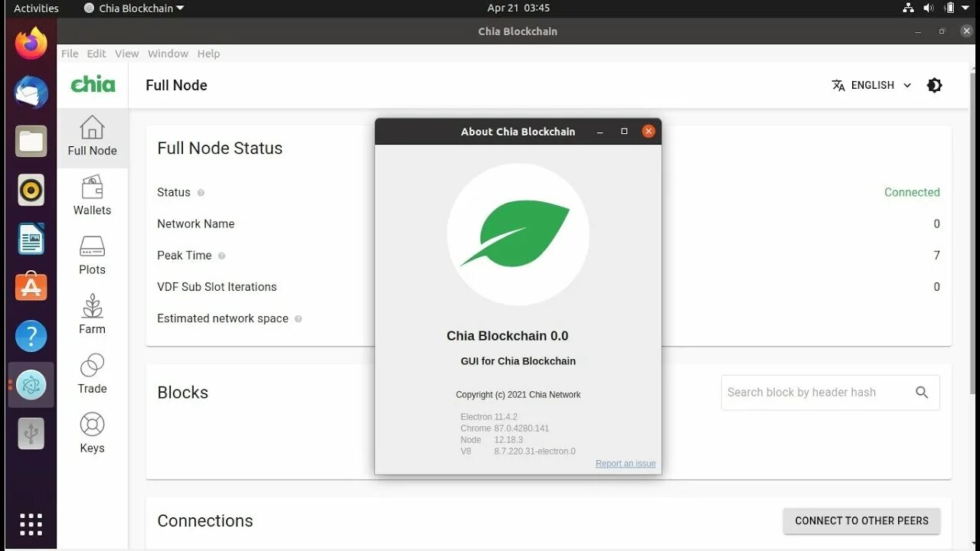Open Ubuntu Software from the dock

tap(31, 287)
